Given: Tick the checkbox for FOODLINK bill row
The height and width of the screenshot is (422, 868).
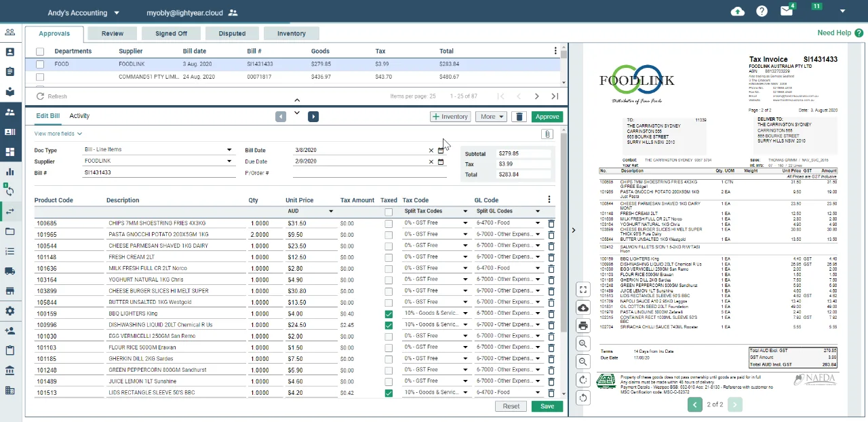Looking at the screenshot, I should point(40,64).
